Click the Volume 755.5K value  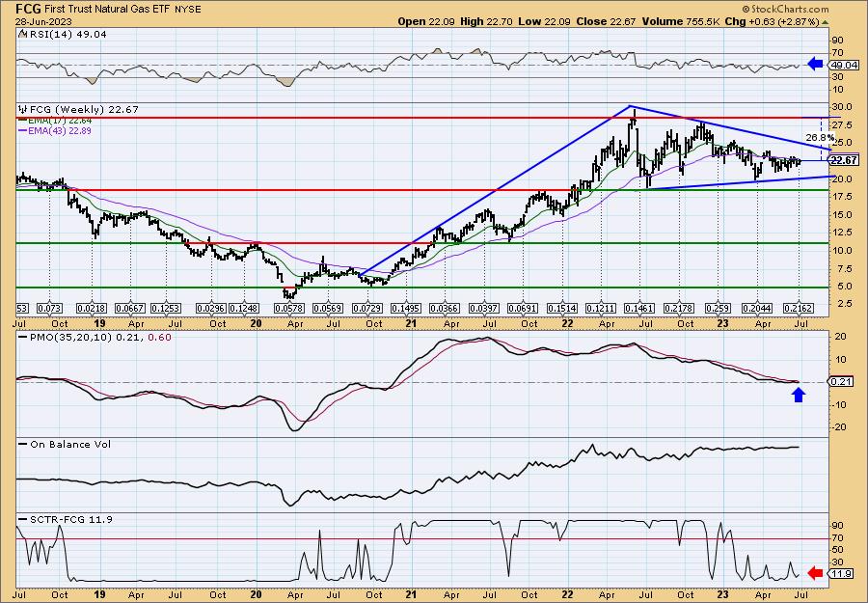point(681,21)
